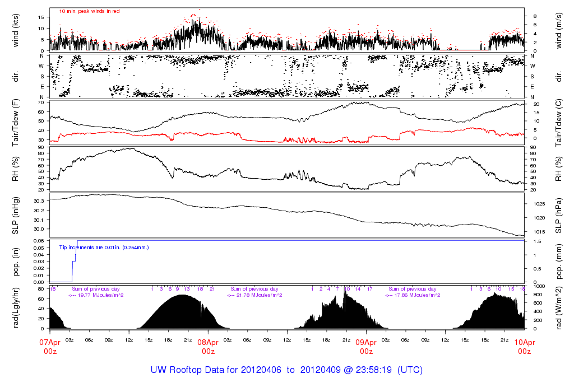Select the 10Apr 00z date marker

[524, 346]
